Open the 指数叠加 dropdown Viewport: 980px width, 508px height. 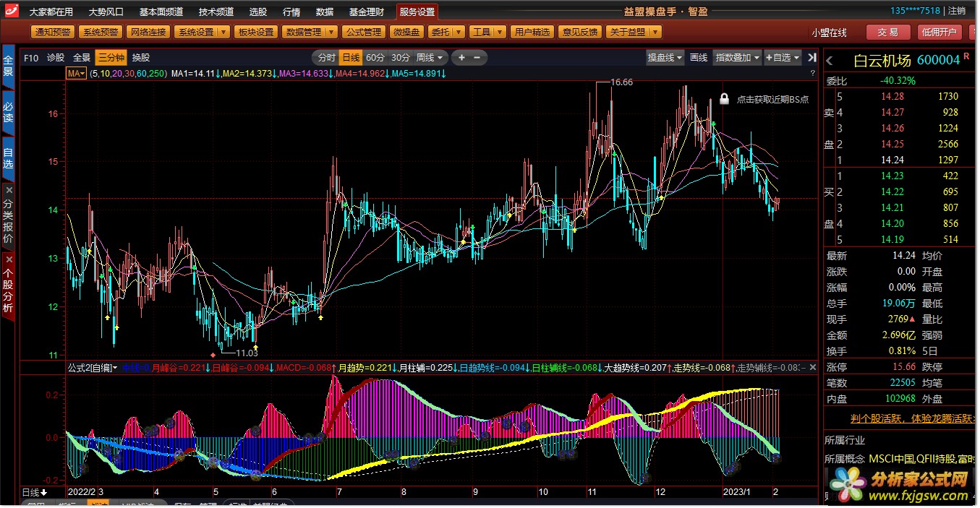[x=737, y=58]
